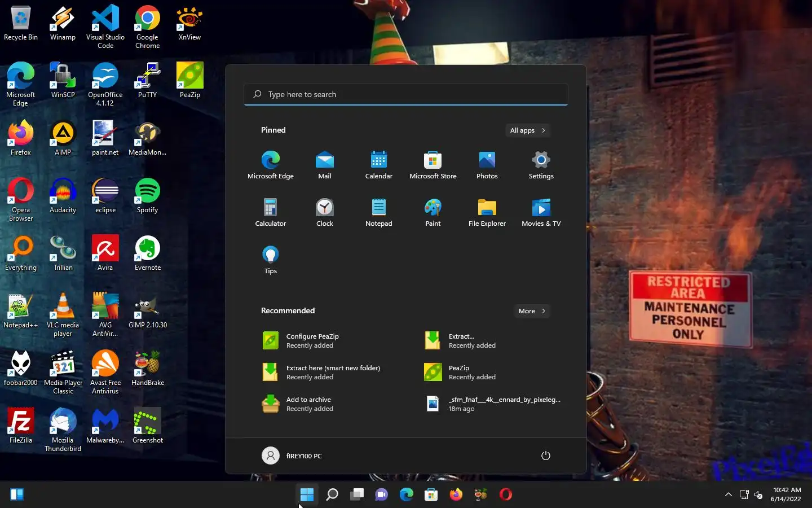812x508 pixels.
Task: Open the pinned Clock app
Action: [x=324, y=212]
